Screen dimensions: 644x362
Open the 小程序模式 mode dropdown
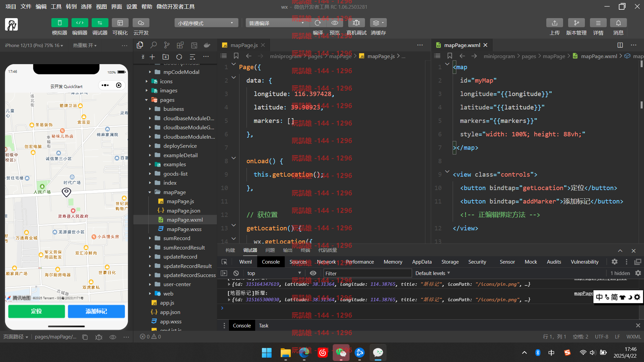(x=206, y=23)
